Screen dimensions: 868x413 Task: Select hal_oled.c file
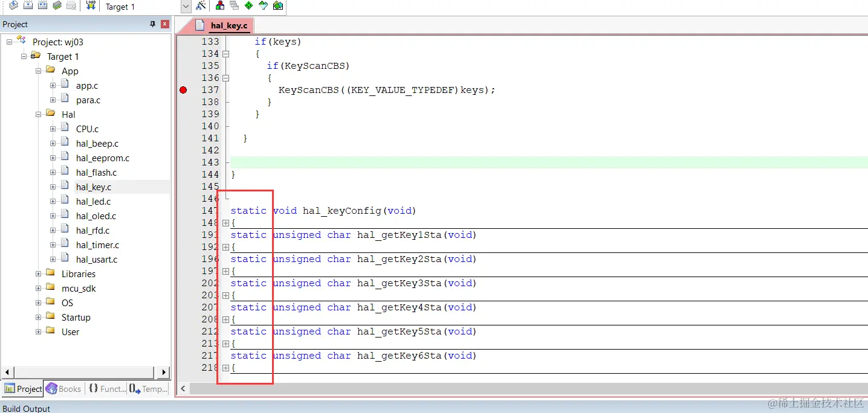(x=96, y=216)
